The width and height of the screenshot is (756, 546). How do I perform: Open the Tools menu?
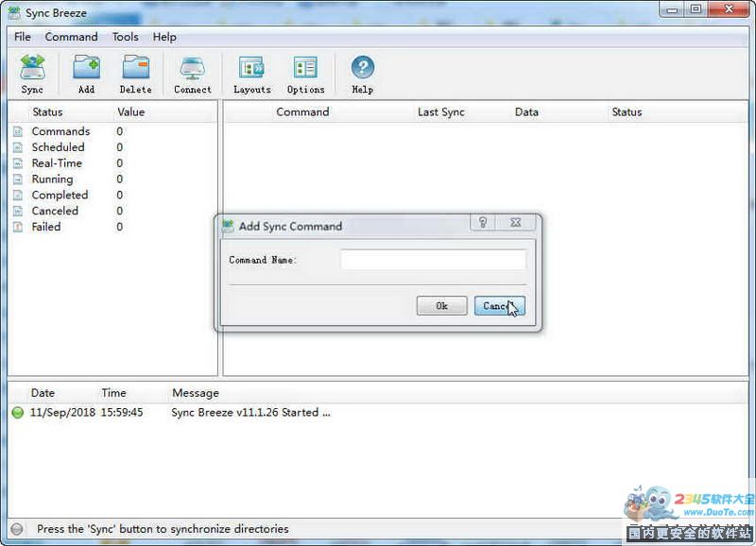point(126,37)
